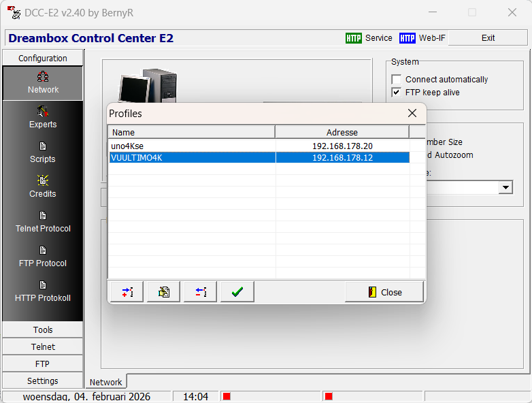
Task: Click the computer image in Network panel
Action: (x=148, y=86)
